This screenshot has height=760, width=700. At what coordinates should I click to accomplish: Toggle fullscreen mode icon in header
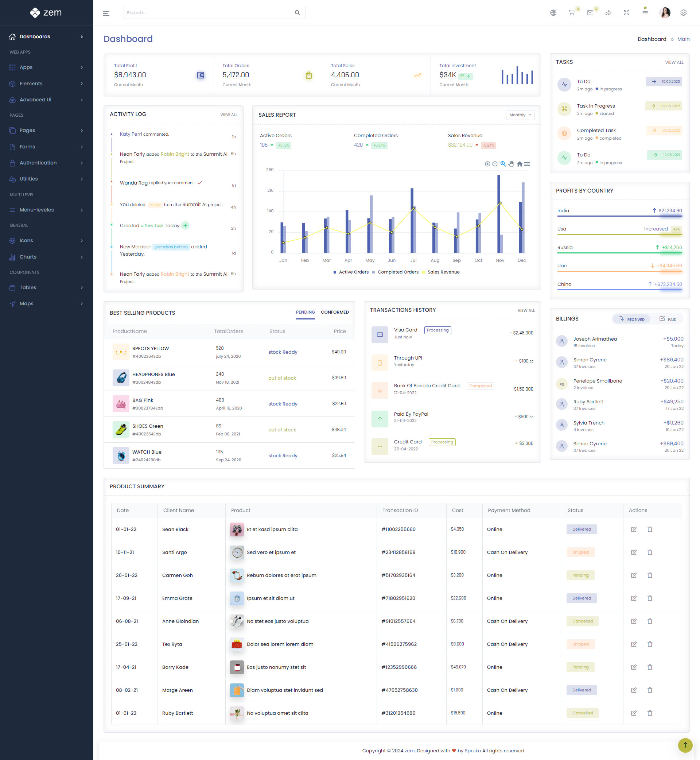pos(626,13)
